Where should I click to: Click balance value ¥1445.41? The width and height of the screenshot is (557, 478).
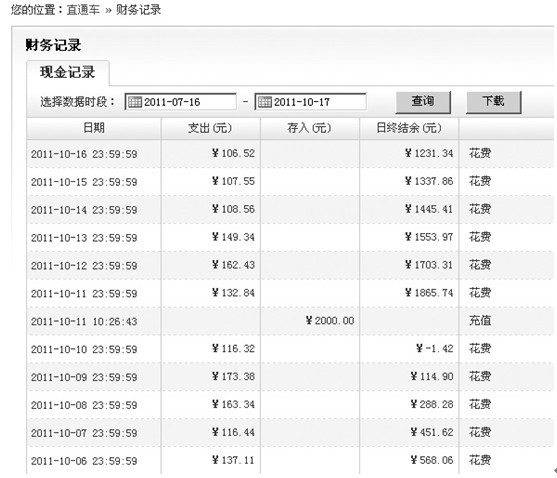pos(429,209)
